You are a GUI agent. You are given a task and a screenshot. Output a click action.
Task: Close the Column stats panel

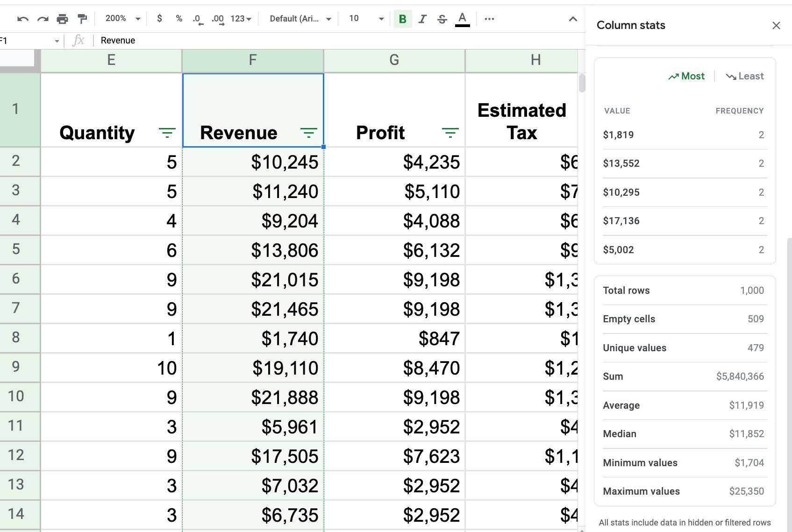(776, 25)
